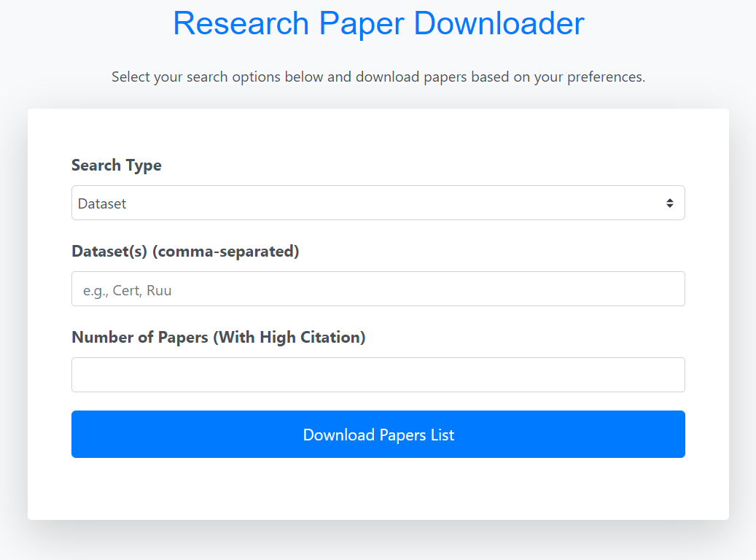Click the 'Search Type' label

pyautogui.click(x=117, y=166)
